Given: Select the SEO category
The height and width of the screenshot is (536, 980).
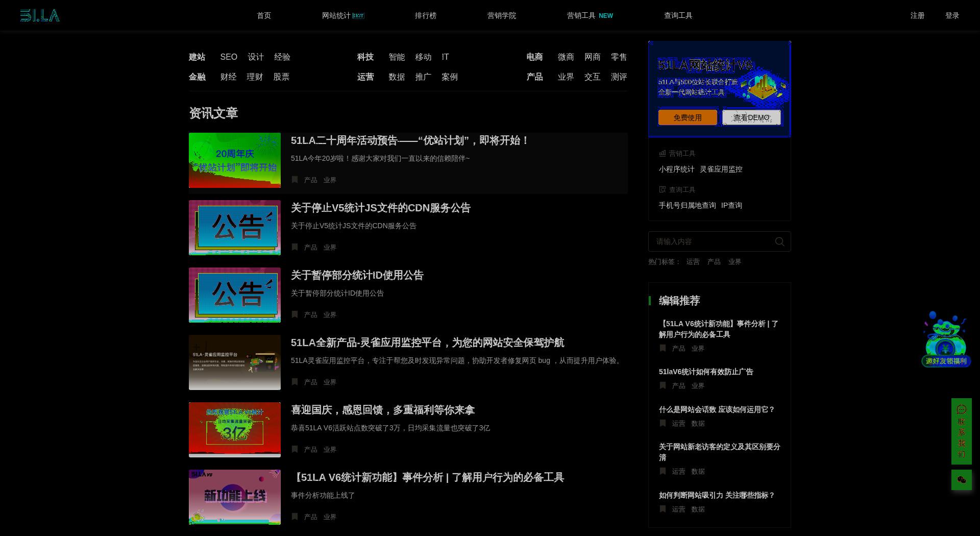Looking at the screenshot, I should (229, 57).
